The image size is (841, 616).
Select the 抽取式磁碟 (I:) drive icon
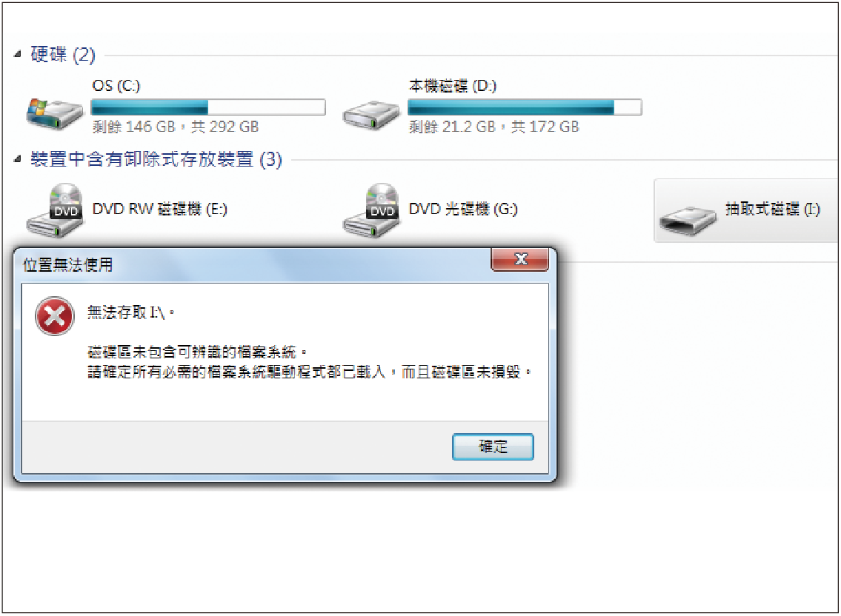tap(688, 221)
